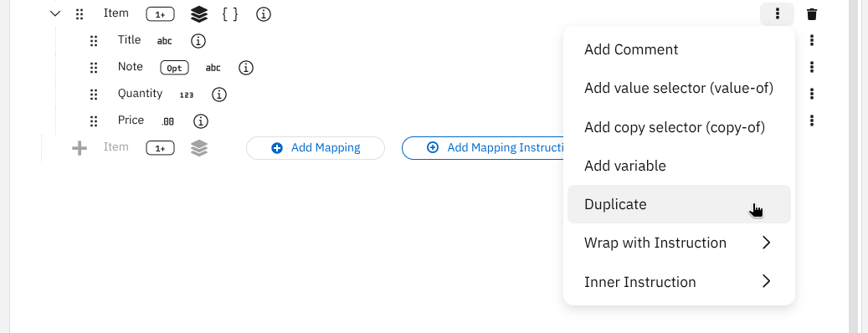Viewport: 868px width, 333px height.
Task: Click the curly braces icon on Item
Action: point(230,14)
